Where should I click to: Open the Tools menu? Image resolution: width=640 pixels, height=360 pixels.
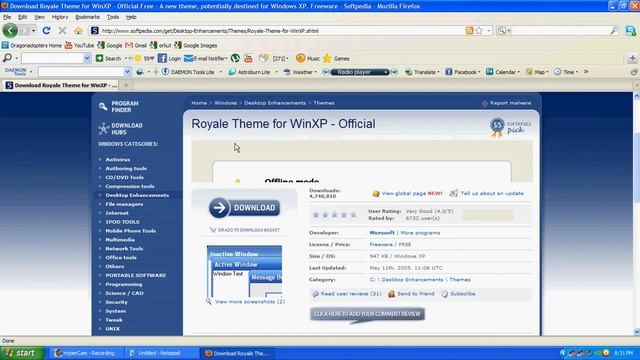point(113,17)
